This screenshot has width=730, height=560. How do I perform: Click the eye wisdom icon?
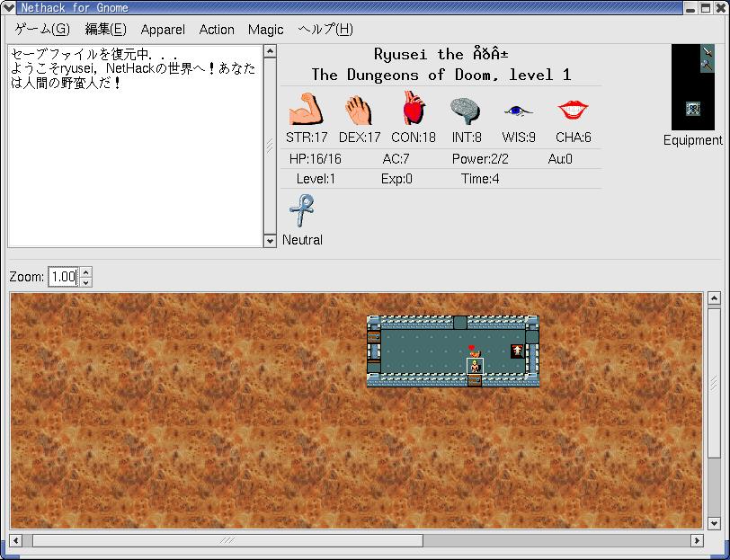point(518,111)
